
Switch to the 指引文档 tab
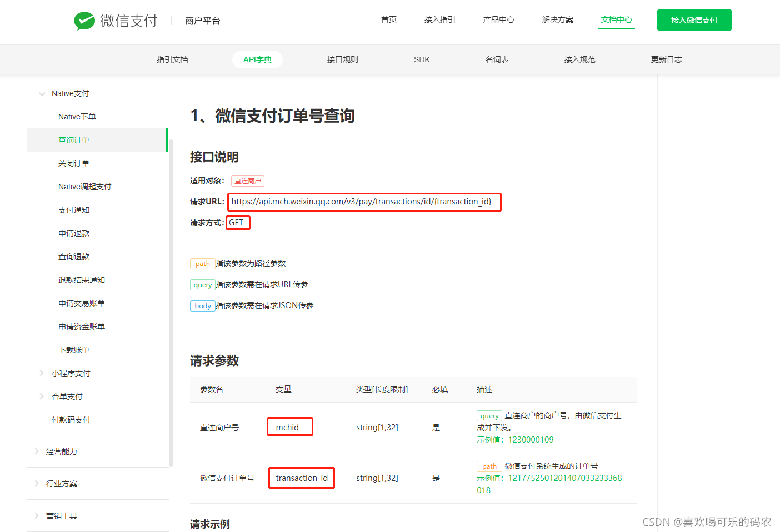(x=172, y=59)
